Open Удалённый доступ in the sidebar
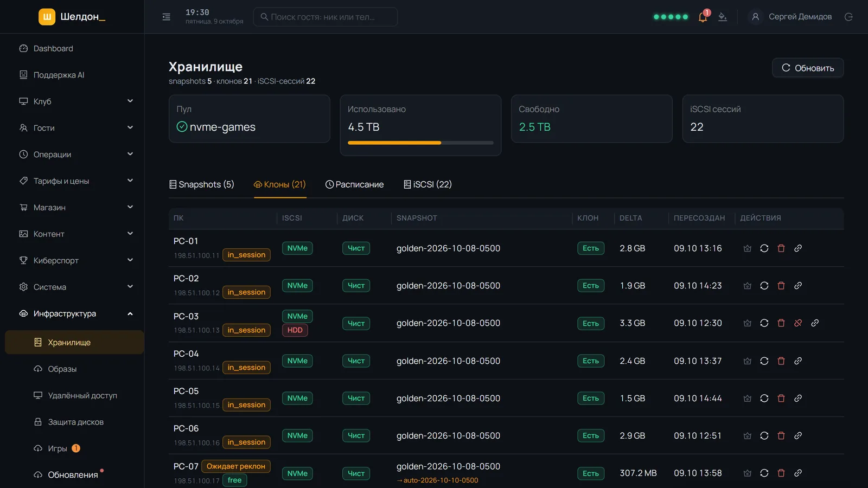The height and width of the screenshot is (488, 868). pyautogui.click(x=75, y=396)
